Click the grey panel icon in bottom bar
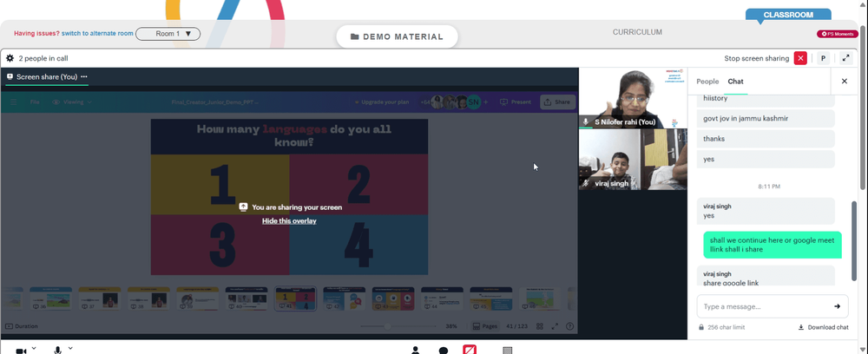The height and width of the screenshot is (354, 868). (x=508, y=351)
